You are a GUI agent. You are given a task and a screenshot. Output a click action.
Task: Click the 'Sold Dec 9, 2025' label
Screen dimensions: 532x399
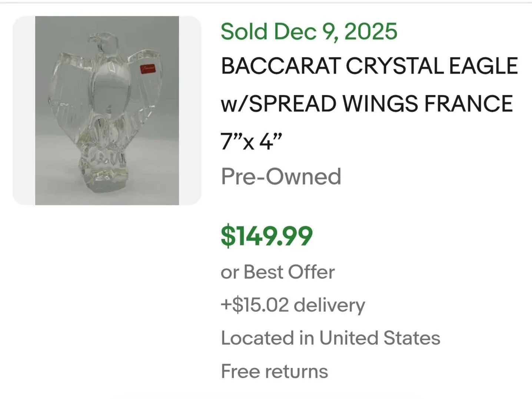click(x=309, y=32)
